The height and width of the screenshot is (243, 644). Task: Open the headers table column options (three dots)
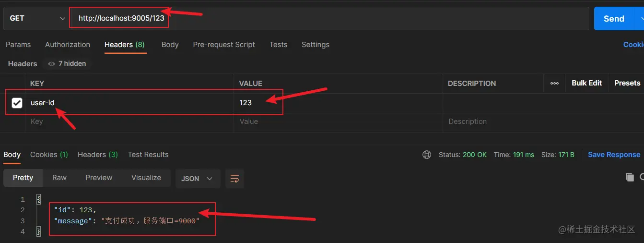click(555, 83)
